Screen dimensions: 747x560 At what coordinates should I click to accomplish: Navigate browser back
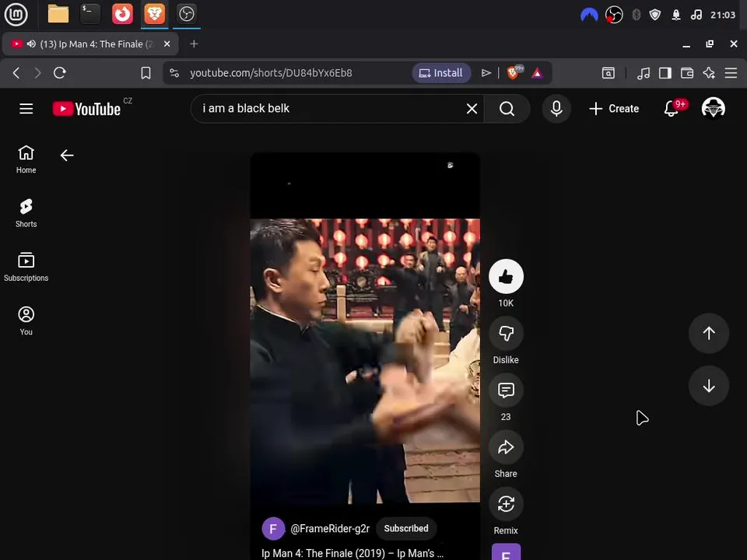tap(16, 73)
